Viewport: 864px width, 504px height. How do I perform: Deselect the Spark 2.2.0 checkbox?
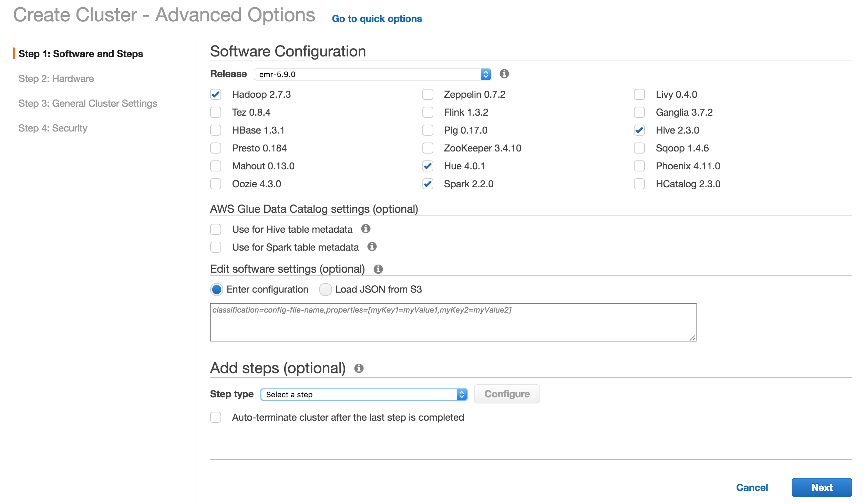coord(428,184)
